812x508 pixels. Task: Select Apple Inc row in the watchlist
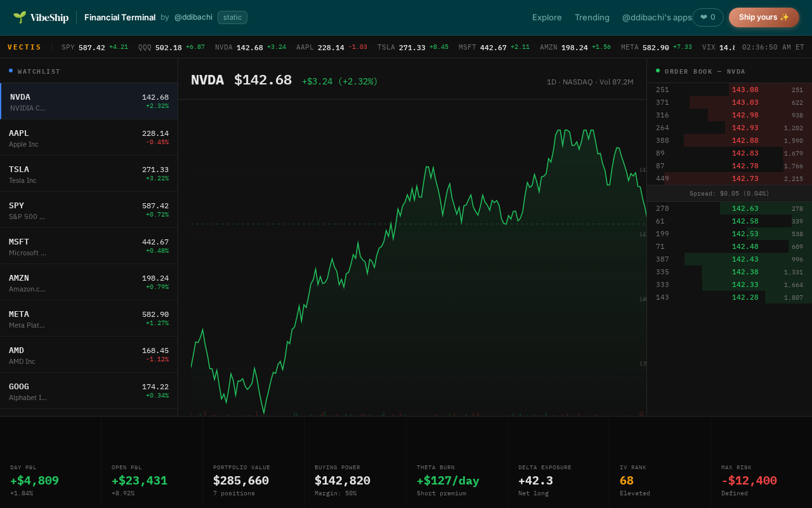coord(89,138)
